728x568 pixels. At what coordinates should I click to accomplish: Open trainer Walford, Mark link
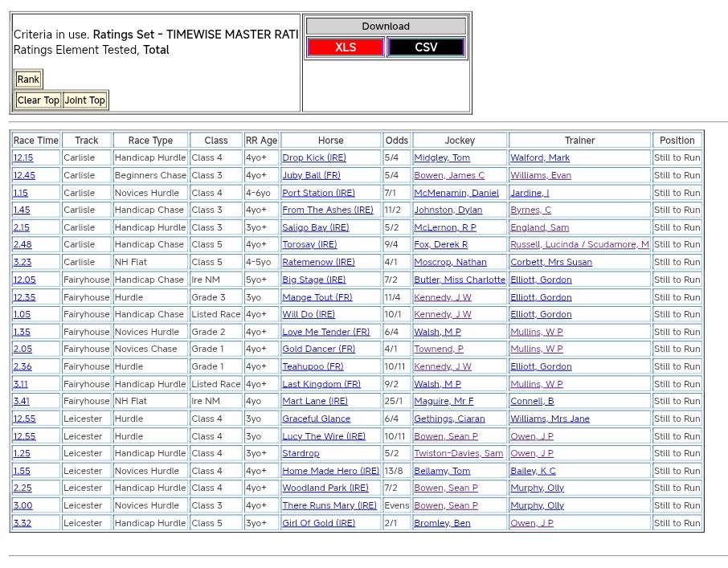pyautogui.click(x=540, y=158)
